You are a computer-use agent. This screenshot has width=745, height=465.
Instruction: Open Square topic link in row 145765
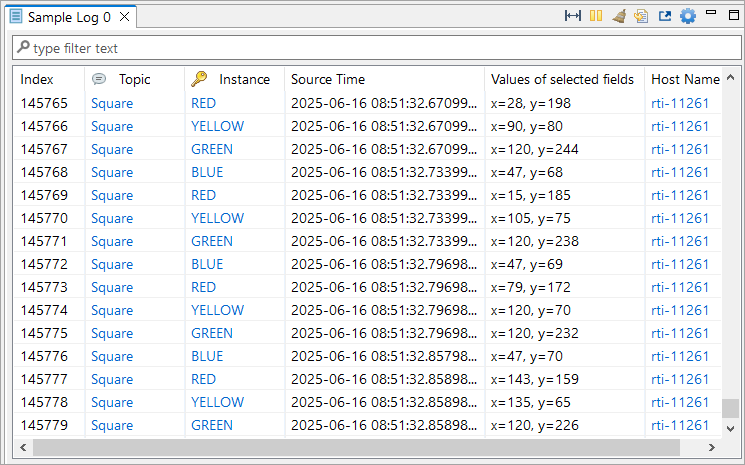pyautogui.click(x=112, y=104)
